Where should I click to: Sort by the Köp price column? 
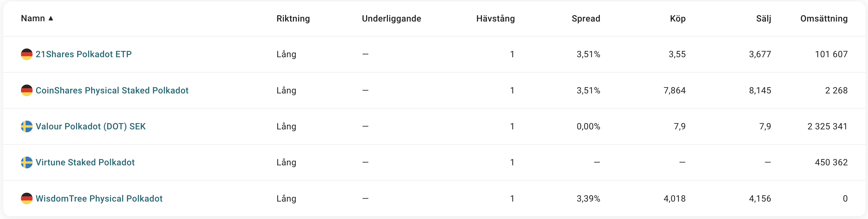(677, 19)
